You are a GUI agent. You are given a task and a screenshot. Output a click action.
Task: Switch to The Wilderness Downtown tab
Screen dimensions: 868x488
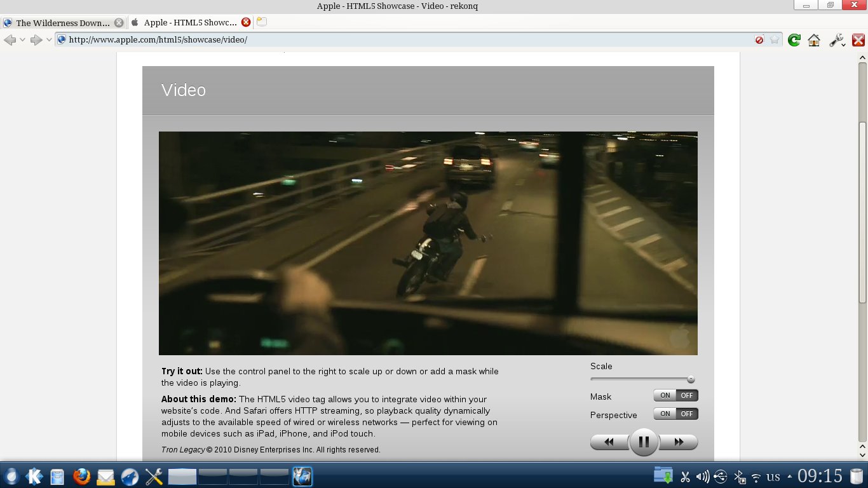coord(62,23)
